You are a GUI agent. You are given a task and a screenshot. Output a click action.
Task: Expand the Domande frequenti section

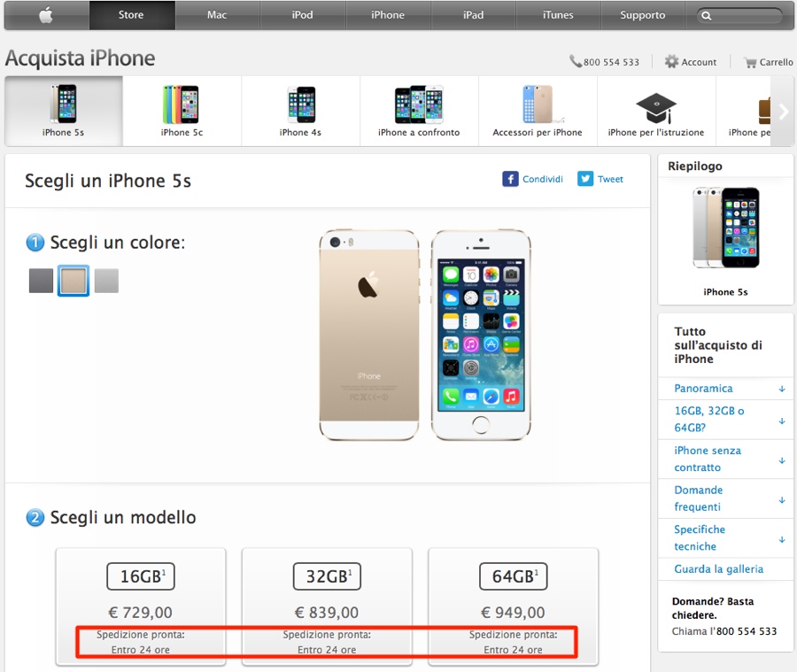click(x=726, y=498)
